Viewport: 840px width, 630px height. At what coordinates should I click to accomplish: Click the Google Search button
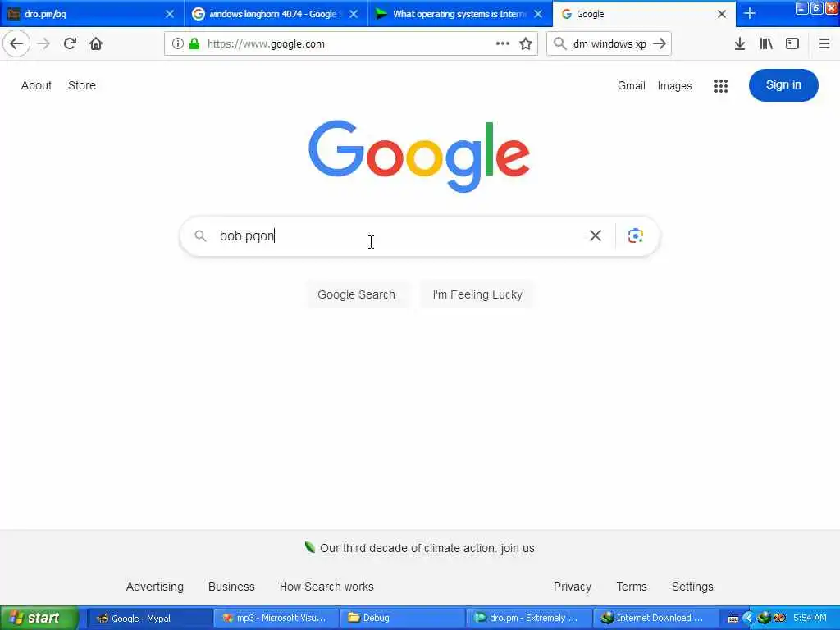coord(356,294)
